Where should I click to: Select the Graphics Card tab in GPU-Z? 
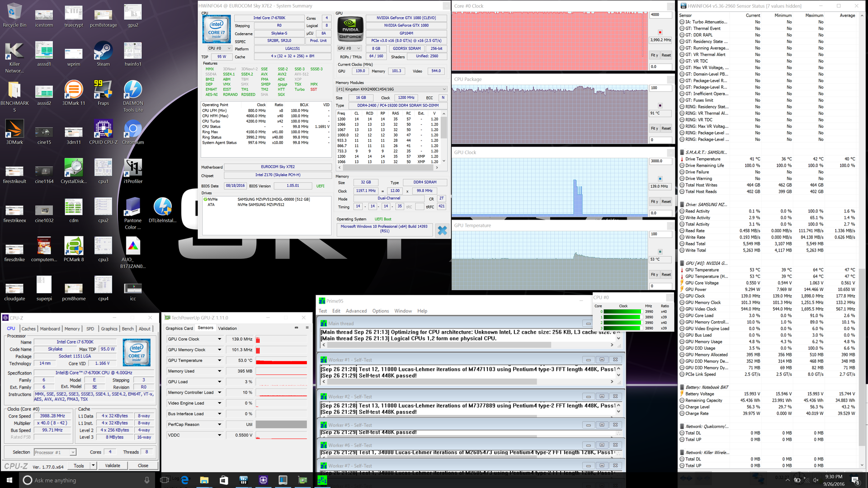coord(179,328)
